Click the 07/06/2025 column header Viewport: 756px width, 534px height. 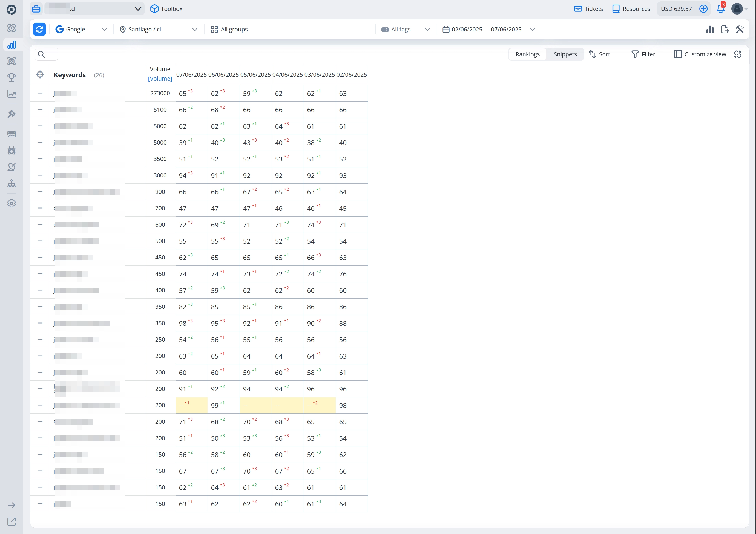pyautogui.click(x=191, y=75)
